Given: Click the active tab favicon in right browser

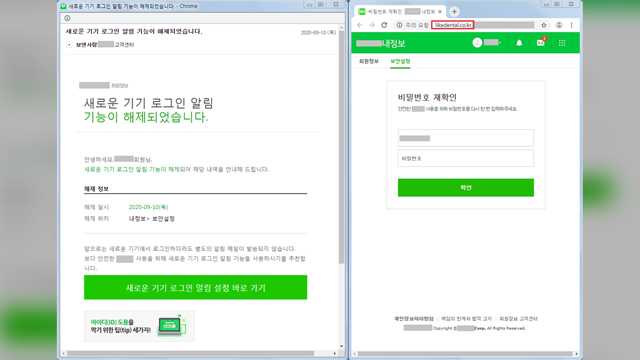Looking at the screenshot, I should [362, 11].
